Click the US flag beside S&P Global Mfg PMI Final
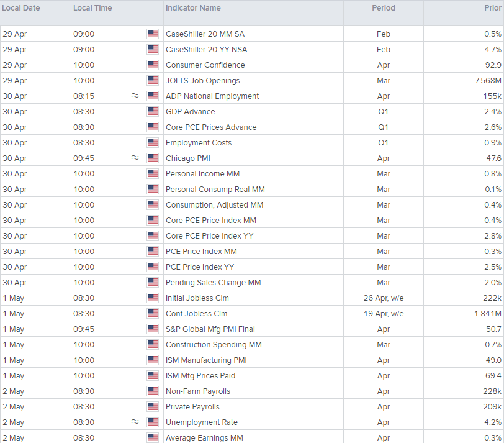504x443 pixels. (x=153, y=329)
